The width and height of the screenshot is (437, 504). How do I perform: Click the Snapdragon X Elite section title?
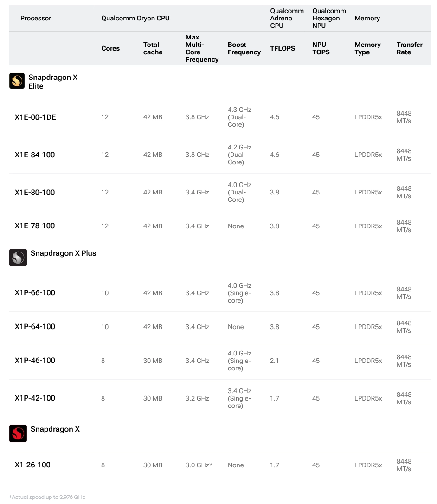tap(53, 82)
